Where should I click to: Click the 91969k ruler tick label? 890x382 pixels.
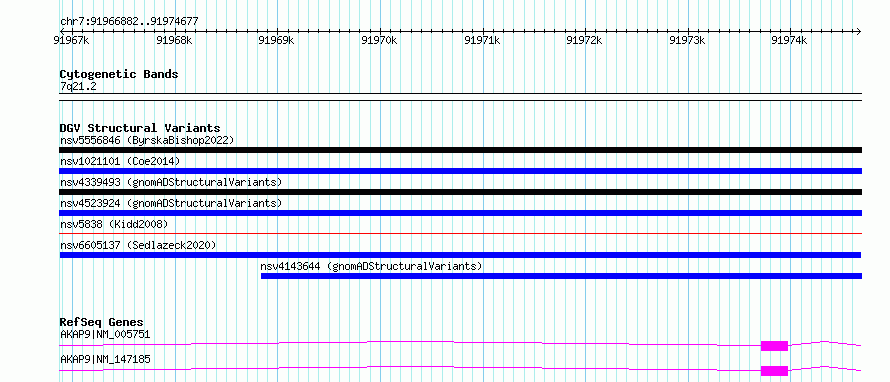[276, 40]
